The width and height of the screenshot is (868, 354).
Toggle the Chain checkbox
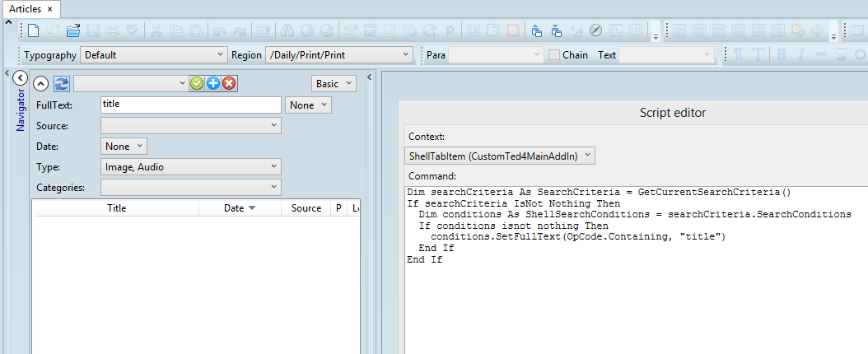tap(553, 55)
